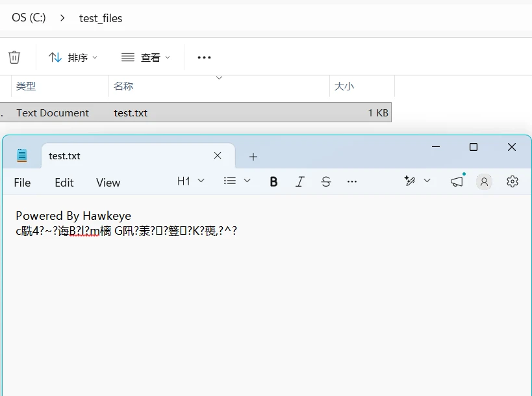The height and width of the screenshot is (396, 532).
Task: Click the delete trash icon in File Explorer
Action: [x=14, y=57]
